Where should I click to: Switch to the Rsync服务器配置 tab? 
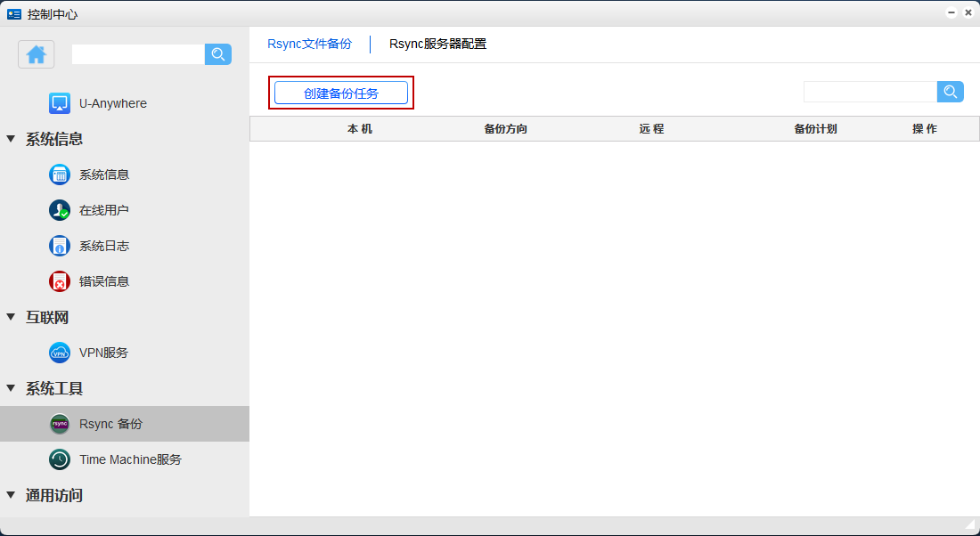(437, 44)
